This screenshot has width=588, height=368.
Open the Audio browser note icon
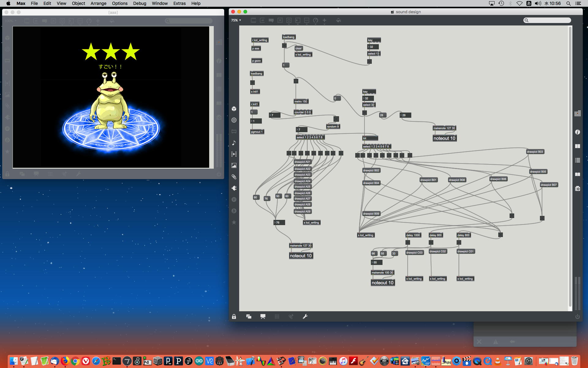(x=234, y=143)
